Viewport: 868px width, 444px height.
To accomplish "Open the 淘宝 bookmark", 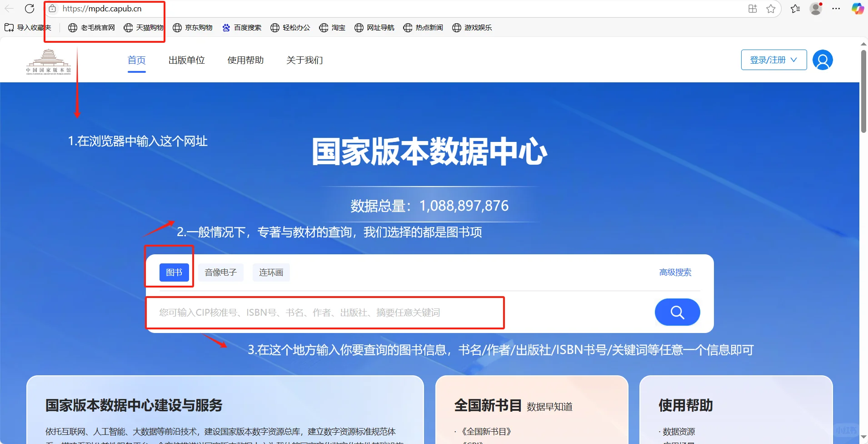I will [x=332, y=28].
